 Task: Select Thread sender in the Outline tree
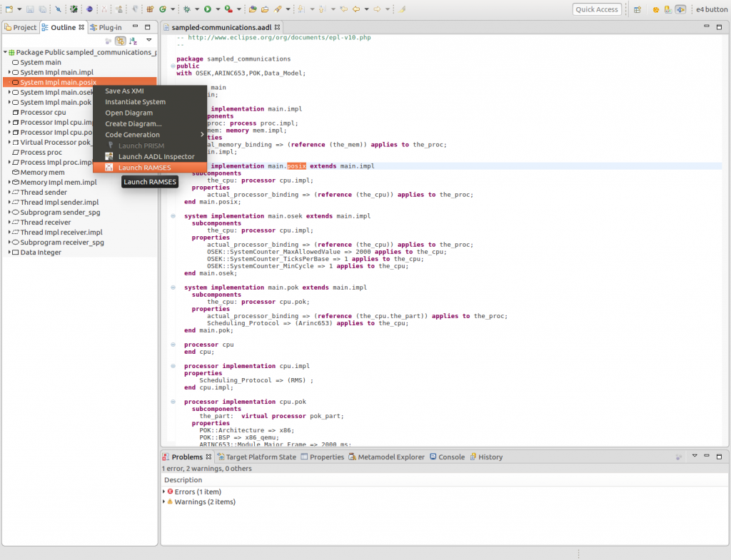click(x=48, y=192)
